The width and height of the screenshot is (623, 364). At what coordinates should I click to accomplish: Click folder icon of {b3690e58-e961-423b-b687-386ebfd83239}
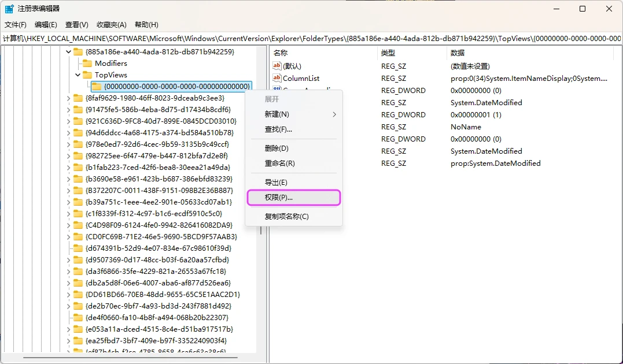(78, 179)
